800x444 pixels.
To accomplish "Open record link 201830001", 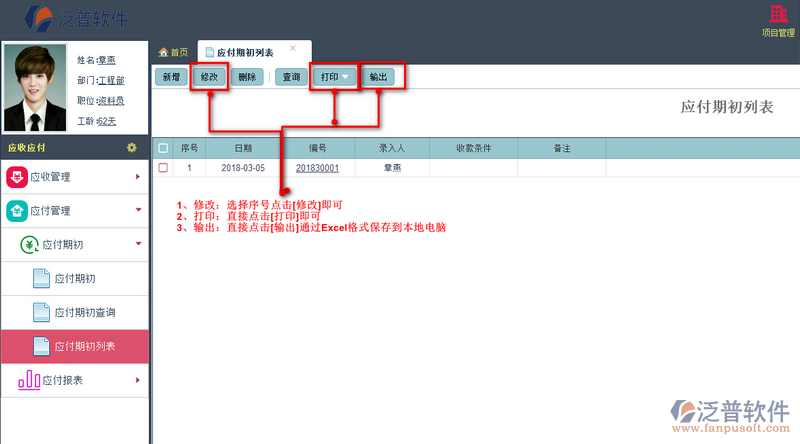I will pos(317,167).
